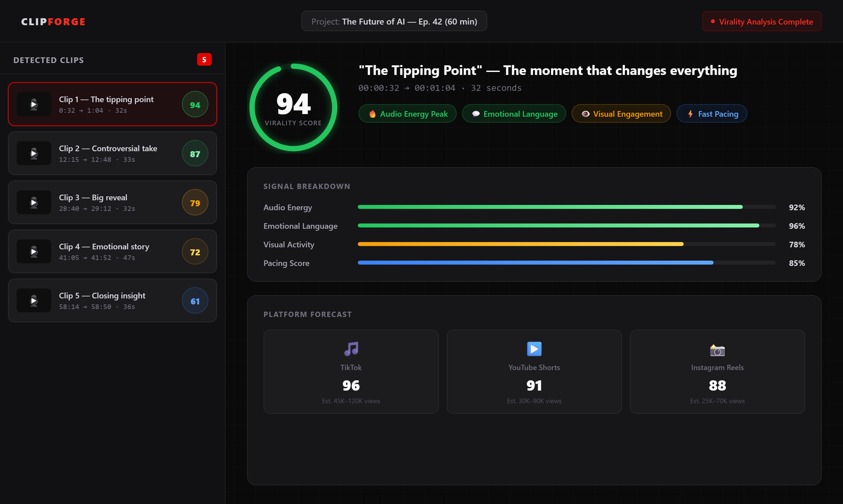Click the eye icon on Visual Engagement tag
Viewport: 843px width, 504px height.
pos(585,114)
